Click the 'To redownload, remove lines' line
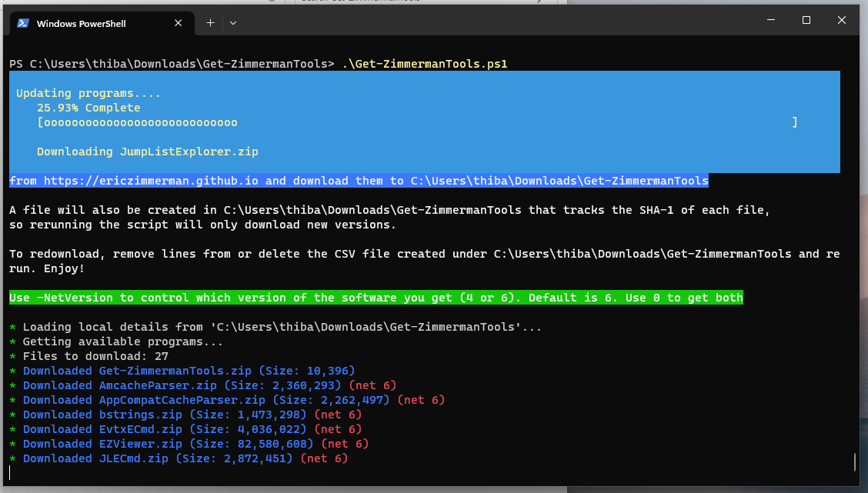The image size is (868, 493). [x=425, y=254]
